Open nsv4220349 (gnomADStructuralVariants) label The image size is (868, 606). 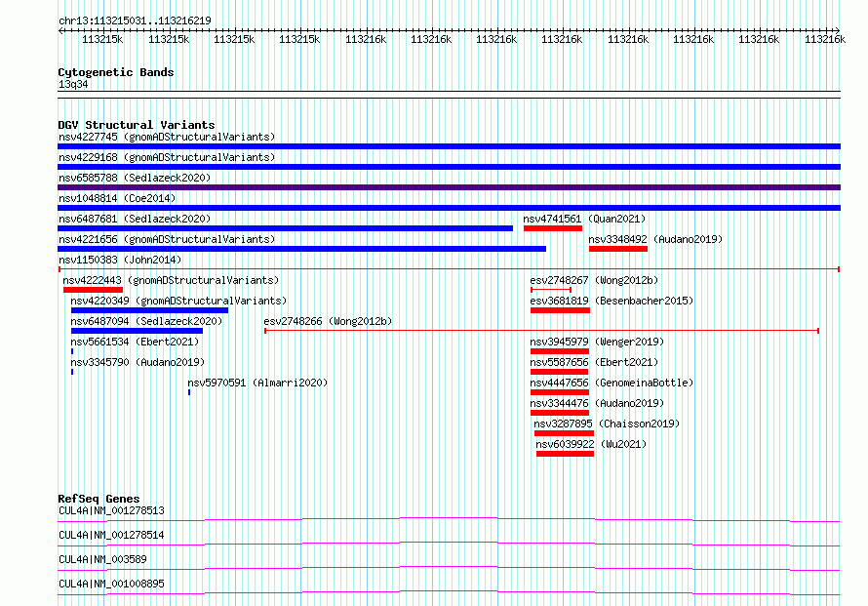point(178,301)
